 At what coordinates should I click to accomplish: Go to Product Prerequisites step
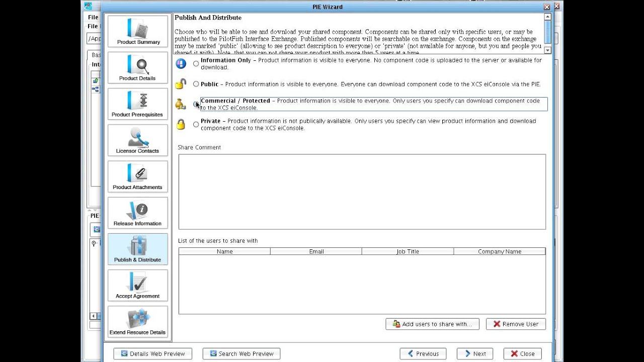[x=138, y=104]
